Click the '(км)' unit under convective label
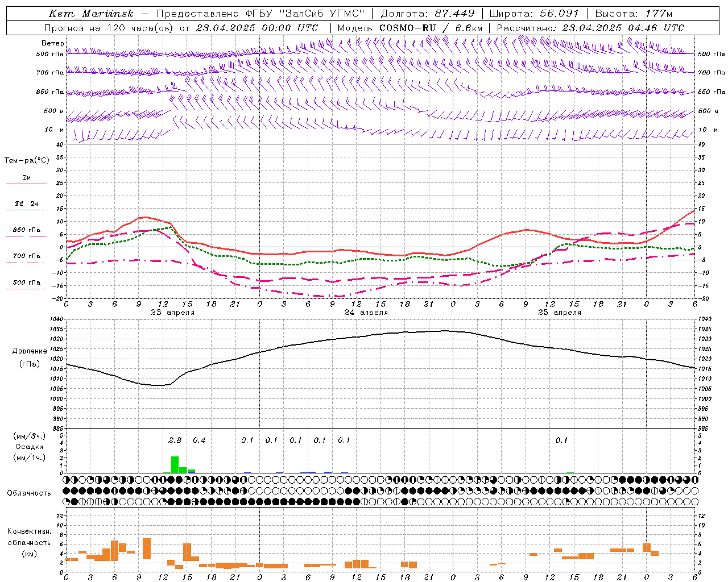This screenshot has height=582, width=728. point(29,554)
